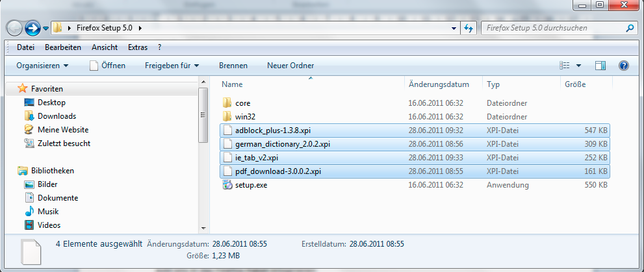
Task: Open the Freigeben für dropdown
Action: coord(172,66)
